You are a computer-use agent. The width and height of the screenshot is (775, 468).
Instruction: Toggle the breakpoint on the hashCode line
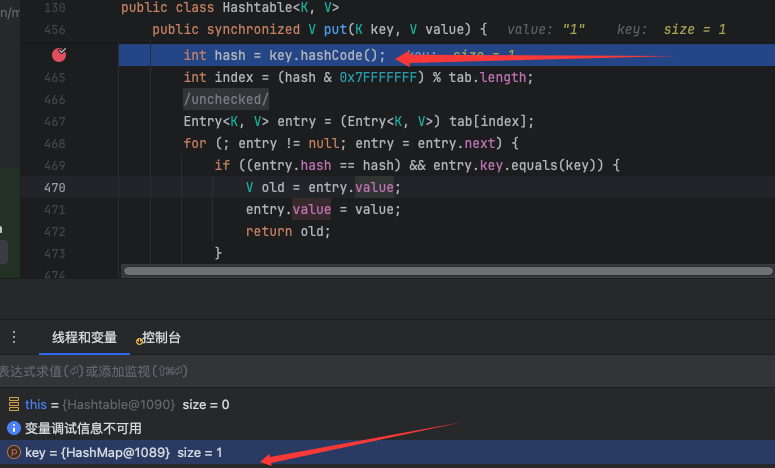[x=59, y=54]
